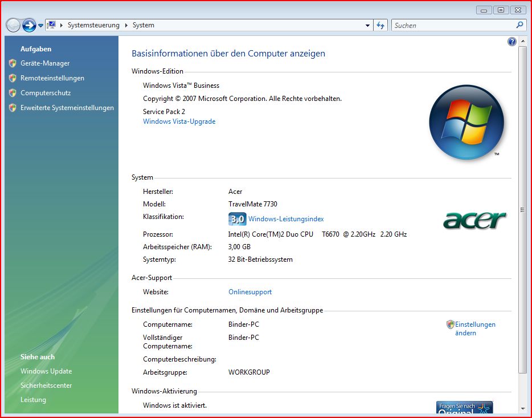Click the vertical scrollbar down arrow
This screenshot has width=532, height=418.
click(x=522, y=409)
